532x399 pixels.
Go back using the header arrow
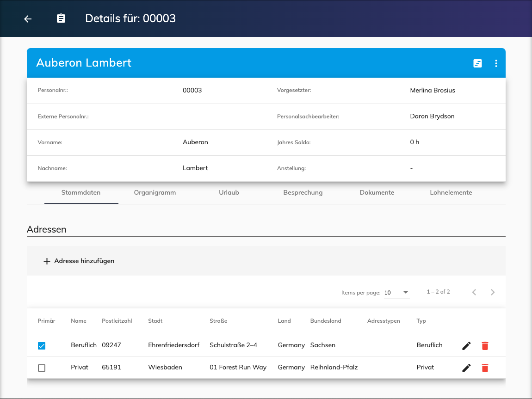click(28, 19)
